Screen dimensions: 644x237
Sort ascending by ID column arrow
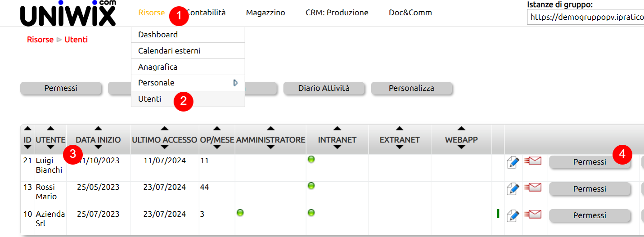coord(27,129)
